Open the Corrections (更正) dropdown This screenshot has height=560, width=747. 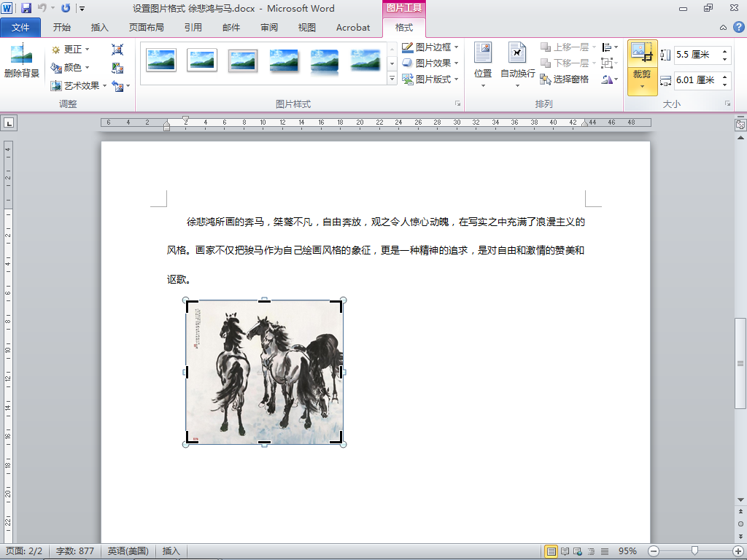coord(71,50)
